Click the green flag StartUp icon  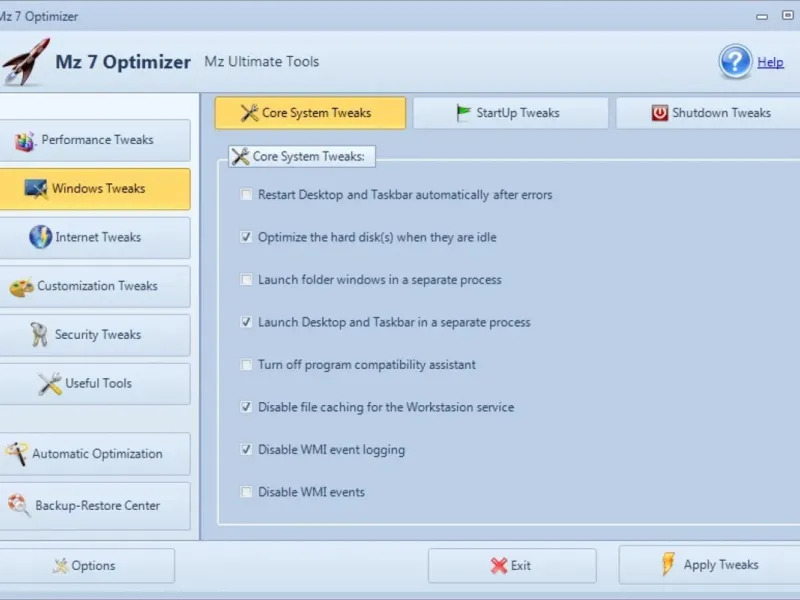pyautogui.click(x=463, y=113)
